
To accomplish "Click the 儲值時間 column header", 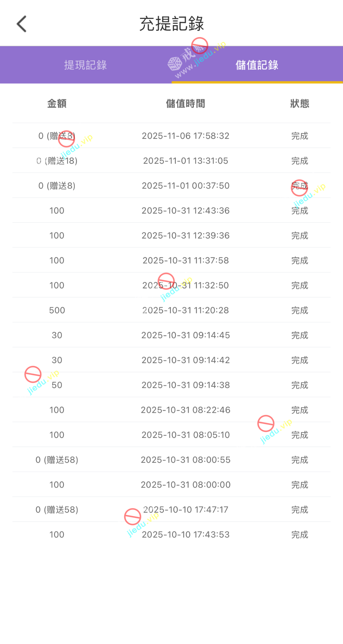I will pos(185,104).
